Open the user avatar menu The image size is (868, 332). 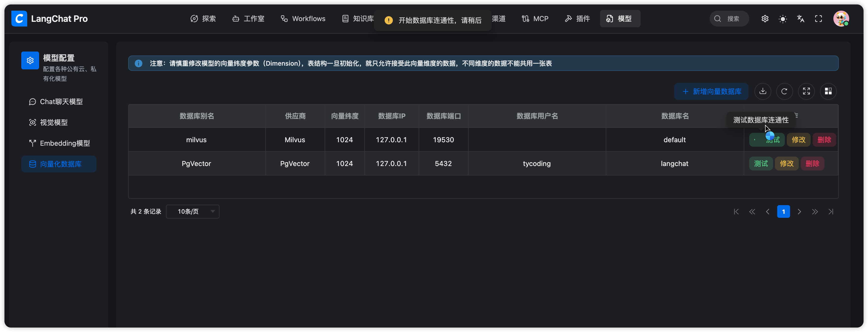pyautogui.click(x=841, y=19)
